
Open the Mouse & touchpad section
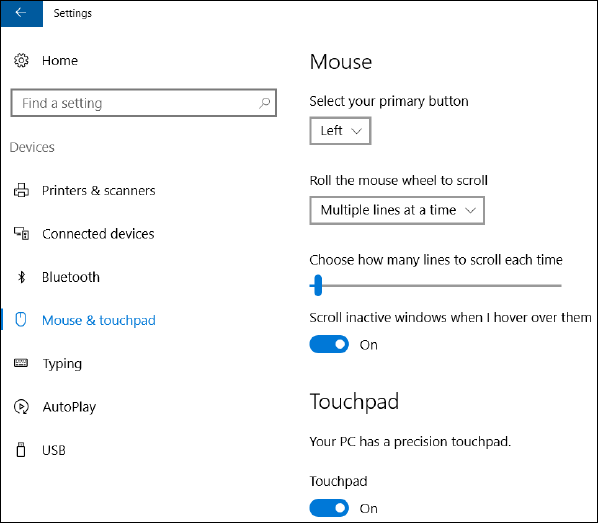point(98,320)
